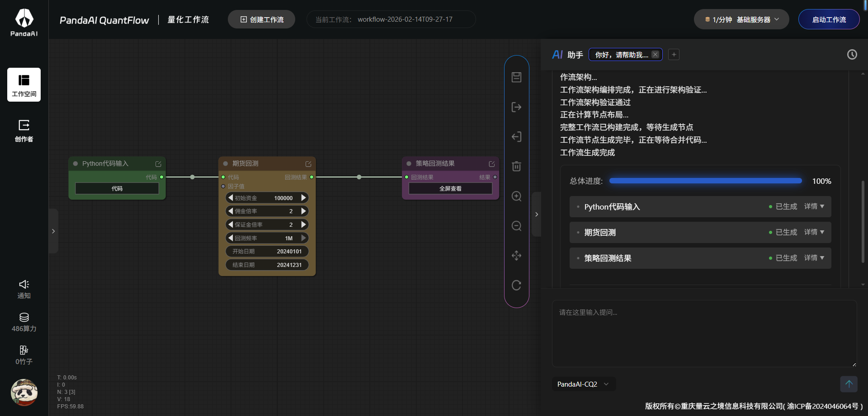
Task: Expand 详情 for 策略回测结果 row
Action: (x=814, y=258)
